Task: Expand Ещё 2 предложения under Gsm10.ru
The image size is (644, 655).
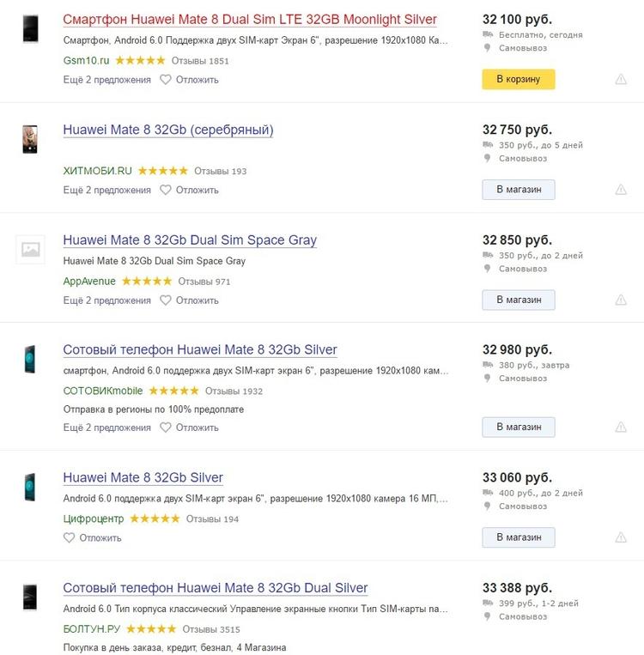Action: click(106, 80)
